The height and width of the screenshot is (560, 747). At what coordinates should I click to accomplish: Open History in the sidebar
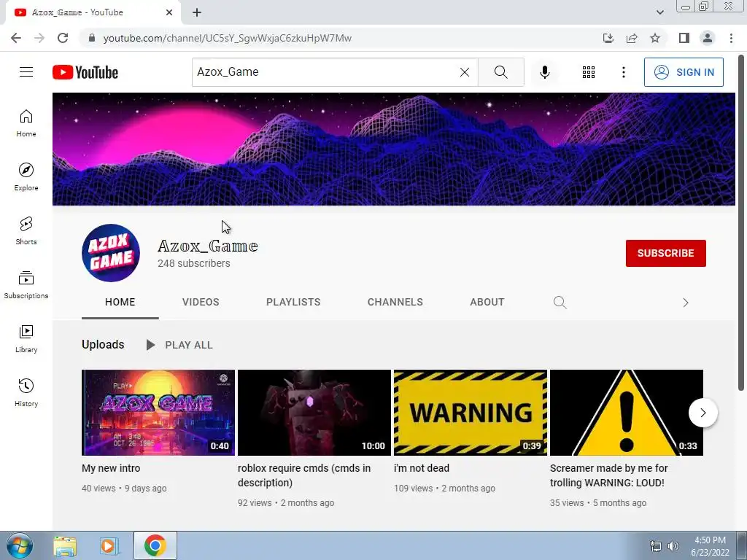(26, 392)
